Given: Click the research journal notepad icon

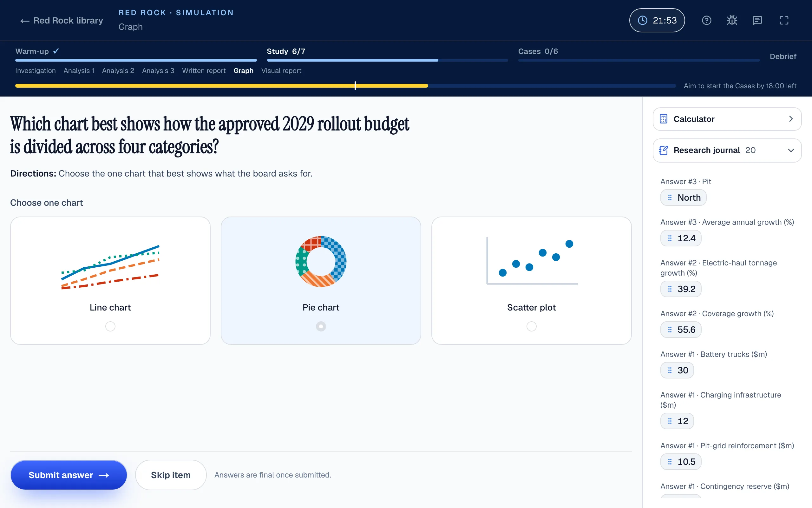Looking at the screenshot, I should [663, 150].
